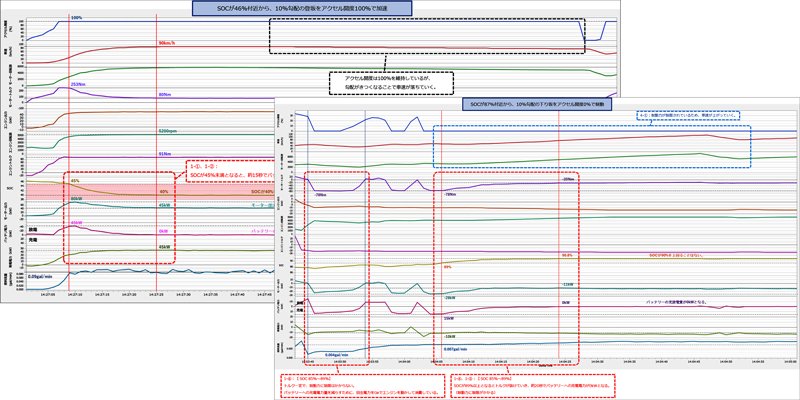
Task: Click the -78Nm label in right chart
Action: click(x=320, y=196)
